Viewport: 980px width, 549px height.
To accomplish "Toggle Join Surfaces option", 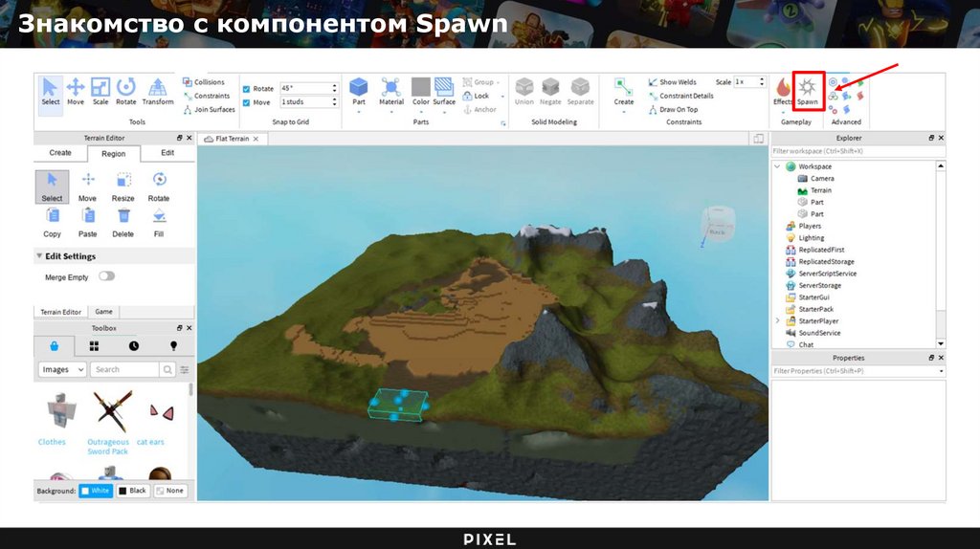I will [x=209, y=109].
